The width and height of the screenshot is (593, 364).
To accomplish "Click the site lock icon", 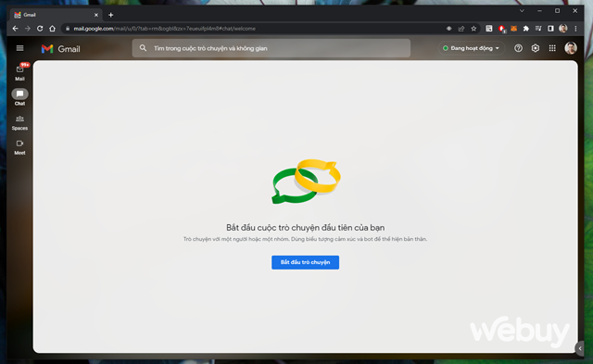I will pyautogui.click(x=68, y=29).
